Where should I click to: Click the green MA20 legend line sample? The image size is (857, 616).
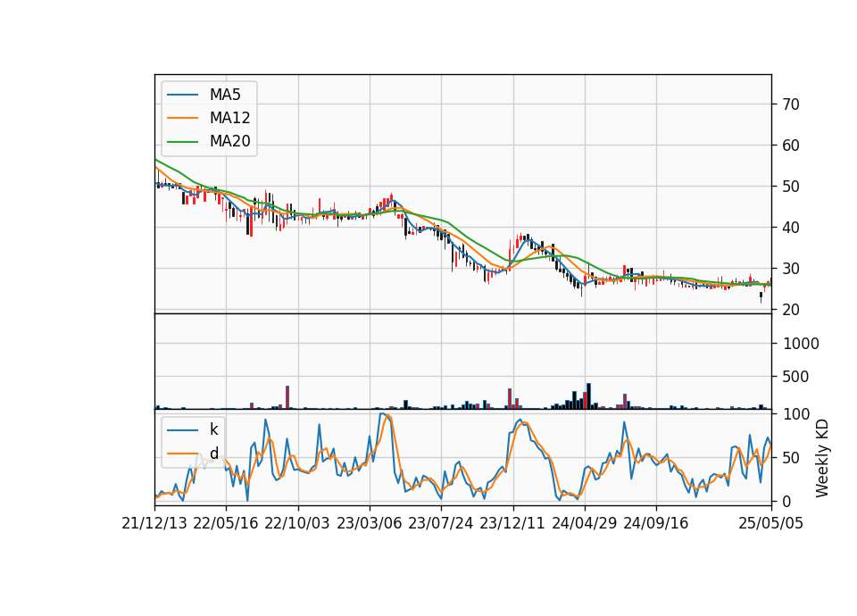coord(182,141)
